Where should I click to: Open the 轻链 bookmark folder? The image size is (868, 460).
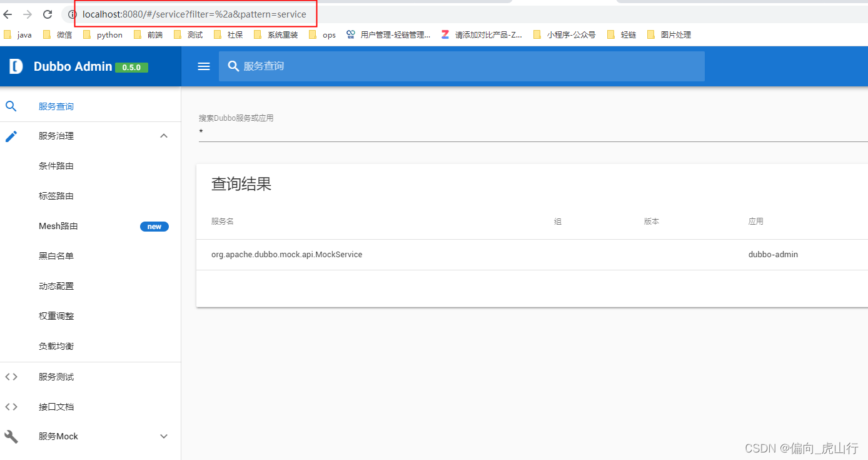tap(622, 35)
